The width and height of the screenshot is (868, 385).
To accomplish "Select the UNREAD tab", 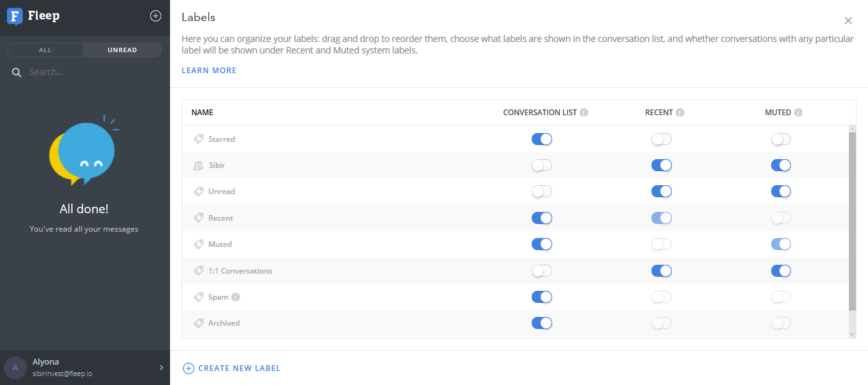I will (x=122, y=50).
